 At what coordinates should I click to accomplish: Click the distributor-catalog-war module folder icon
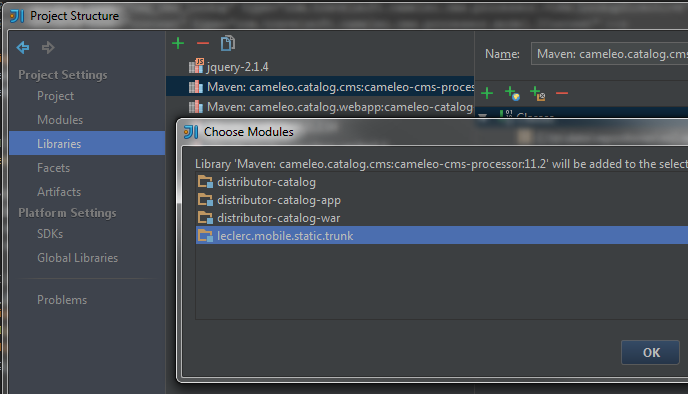click(205, 218)
